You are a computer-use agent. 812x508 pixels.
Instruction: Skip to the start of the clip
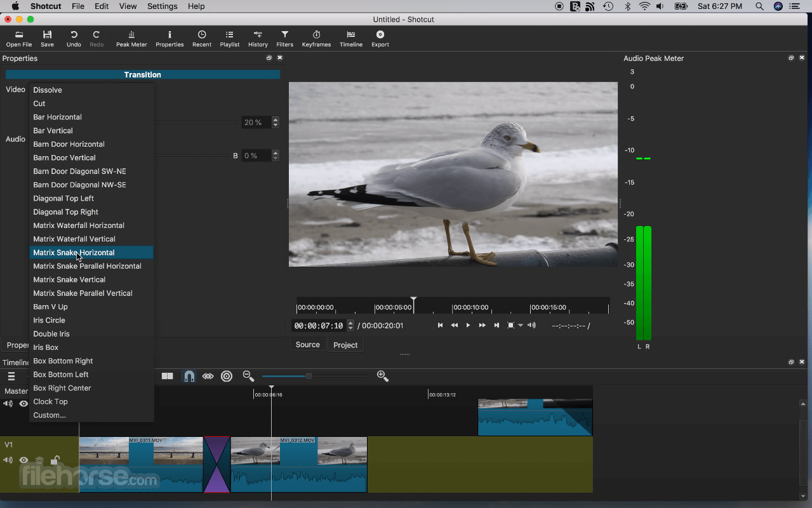pos(440,325)
